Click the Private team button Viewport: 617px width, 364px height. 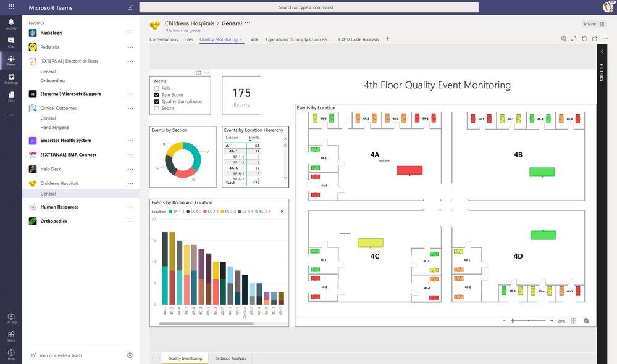click(594, 24)
